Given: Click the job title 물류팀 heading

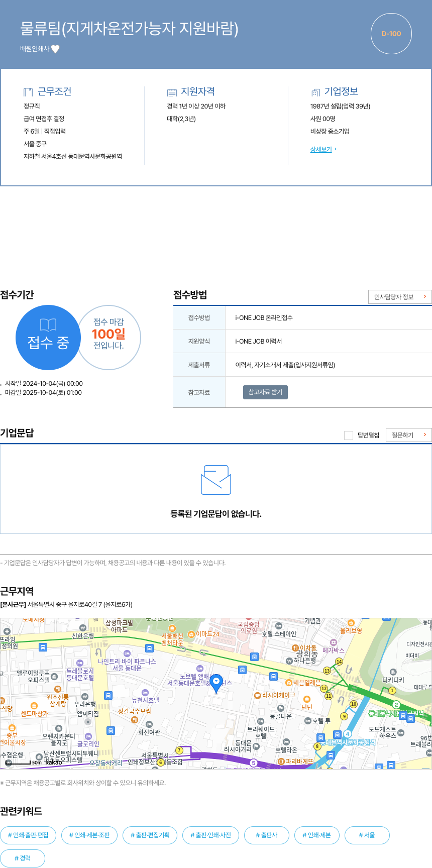Looking at the screenshot, I should tap(130, 29).
